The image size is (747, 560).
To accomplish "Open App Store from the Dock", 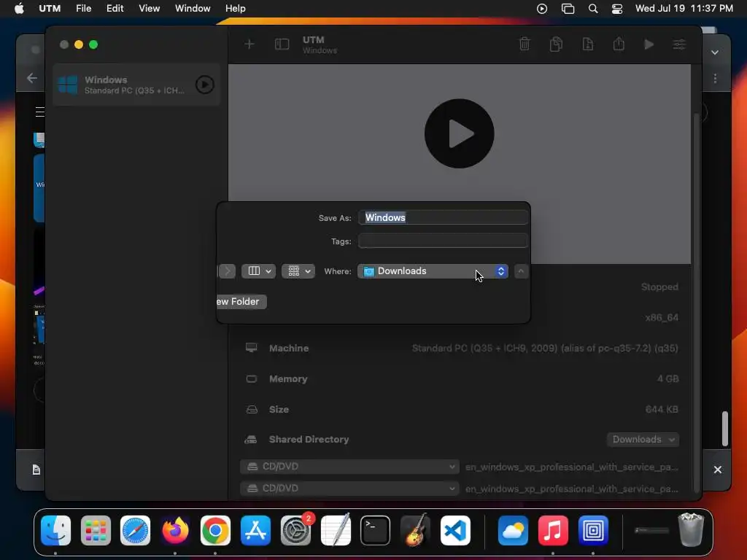I will coord(255,530).
